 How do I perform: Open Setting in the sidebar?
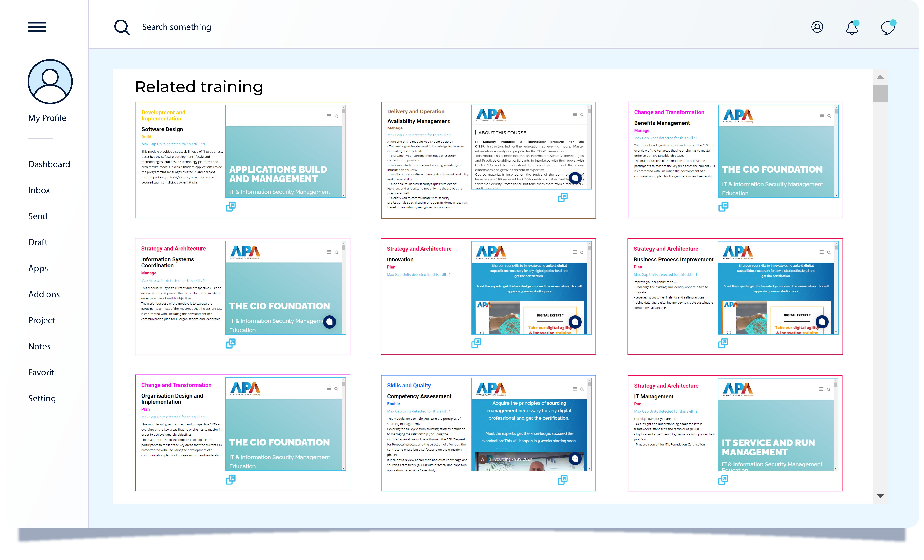pyautogui.click(x=42, y=398)
